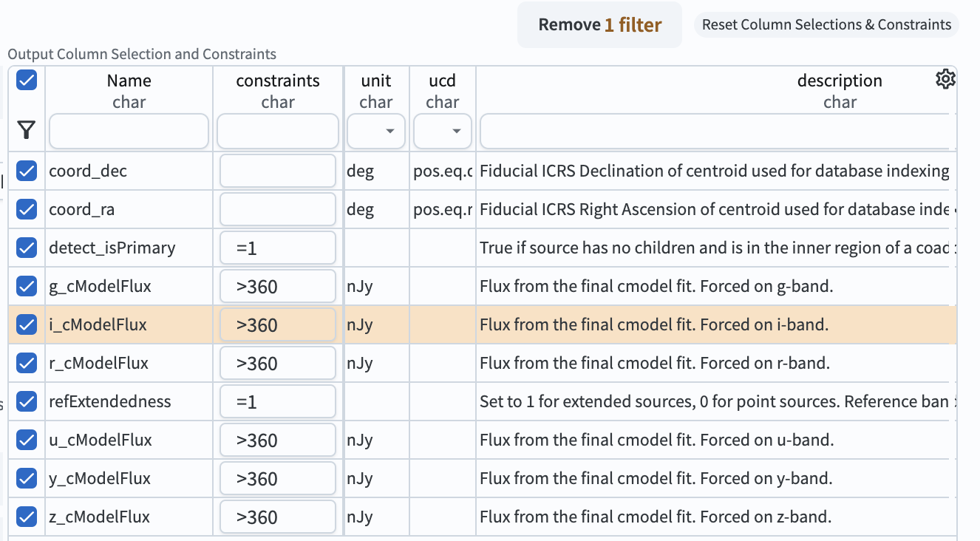Click the constraints filter input box
Image resolution: width=980 pixels, height=541 pixels.
tap(277, 131)
